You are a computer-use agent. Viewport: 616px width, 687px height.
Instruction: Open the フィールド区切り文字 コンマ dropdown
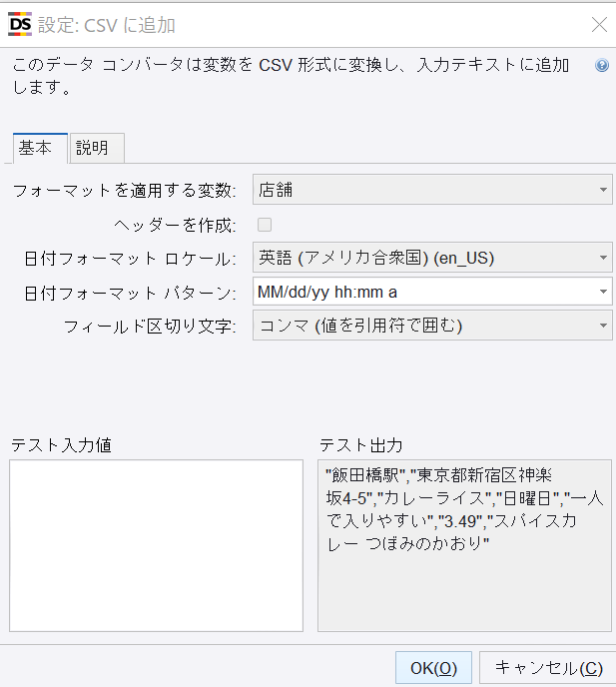pos(432,326)
